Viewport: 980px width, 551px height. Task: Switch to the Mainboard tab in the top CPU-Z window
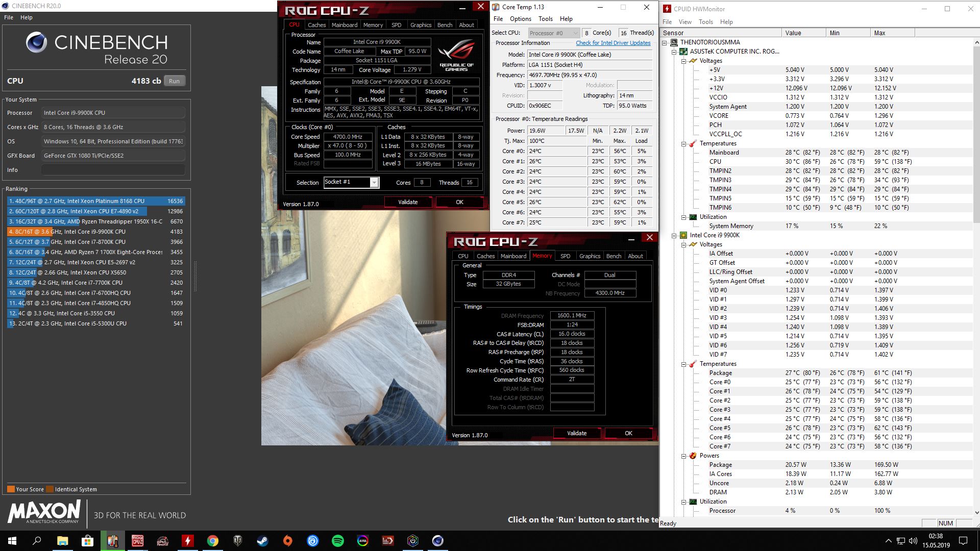345,25
